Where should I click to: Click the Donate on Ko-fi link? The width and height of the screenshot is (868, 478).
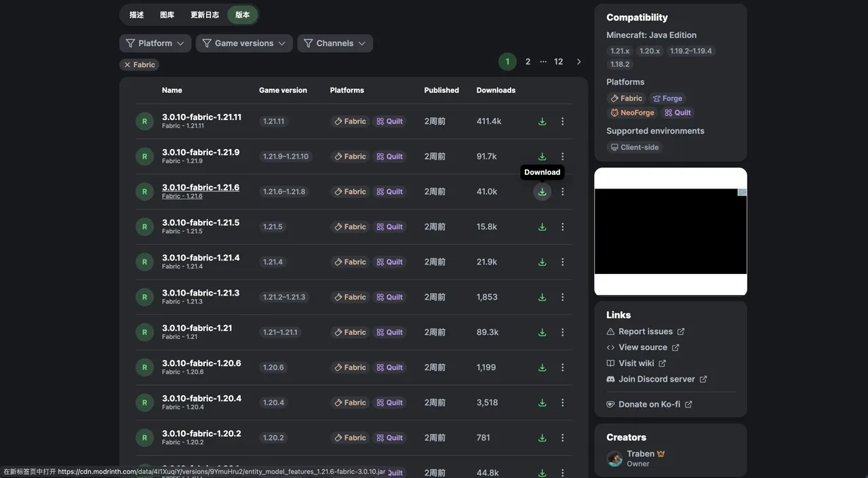tap(648, 404)
